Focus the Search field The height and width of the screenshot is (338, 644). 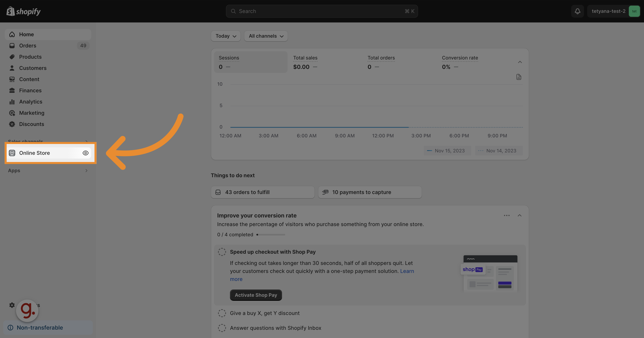pyautogui.click(x=322, y=11)
